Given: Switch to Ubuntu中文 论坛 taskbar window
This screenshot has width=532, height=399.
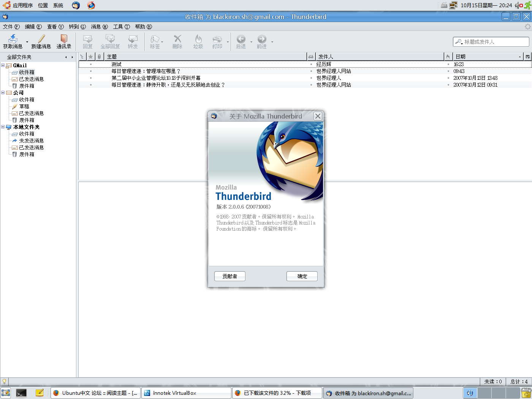Looking at the screenshot, I should pyautogui.click(x=96, y=393).
